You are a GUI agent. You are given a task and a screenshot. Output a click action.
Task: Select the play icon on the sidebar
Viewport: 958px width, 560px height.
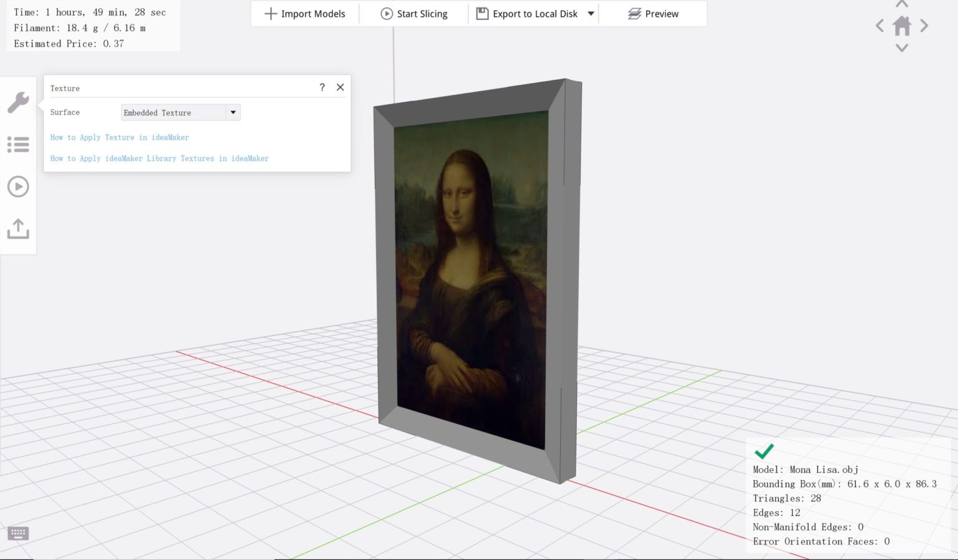click(x=18, y=186)
